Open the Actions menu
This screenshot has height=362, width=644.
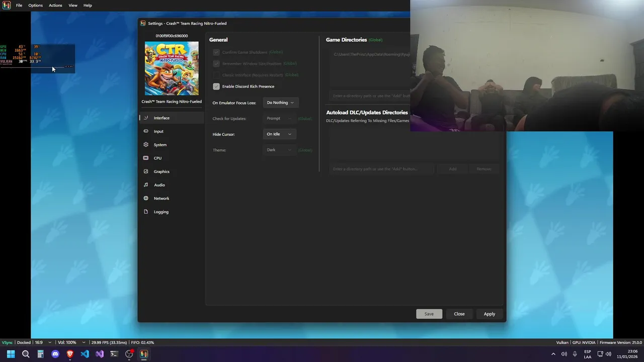55,5
